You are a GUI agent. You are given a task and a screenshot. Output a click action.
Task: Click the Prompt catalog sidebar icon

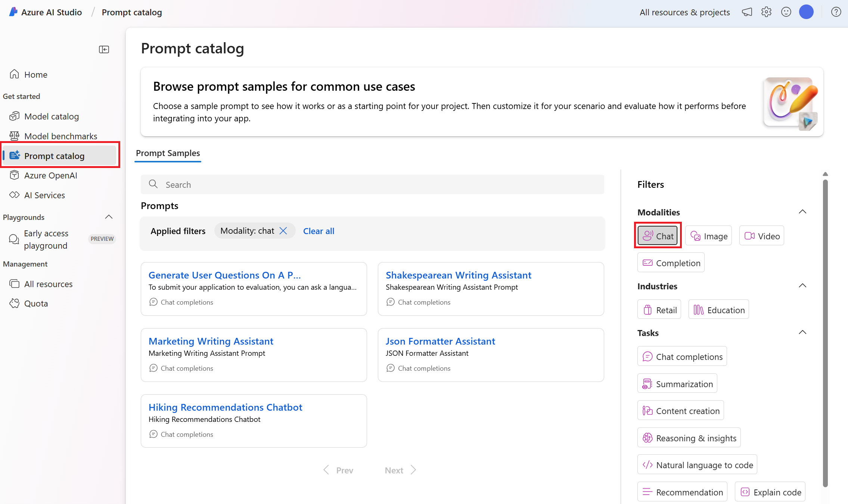[16, 155]
